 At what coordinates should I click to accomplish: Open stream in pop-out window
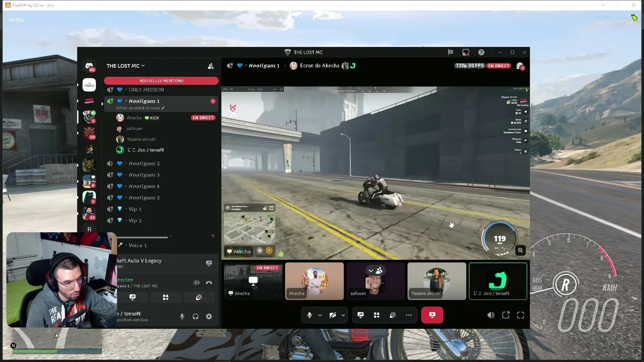pyautogui.click(x=506, y=315)
